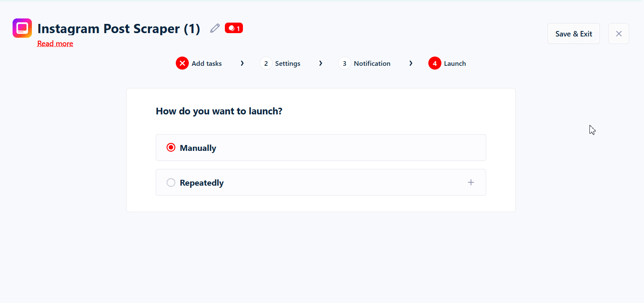Expand the chevron after Add tasks

[x=242, y=63]
